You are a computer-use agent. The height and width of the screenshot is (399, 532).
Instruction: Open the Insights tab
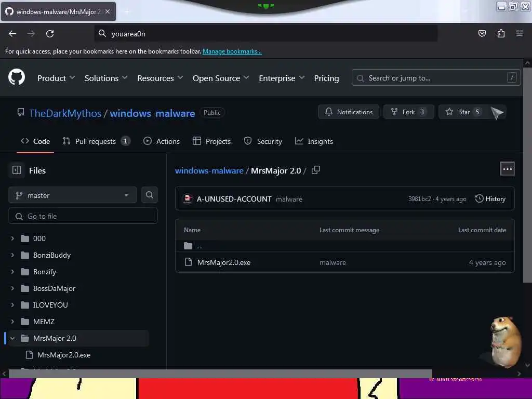click(x=314, y=141)
